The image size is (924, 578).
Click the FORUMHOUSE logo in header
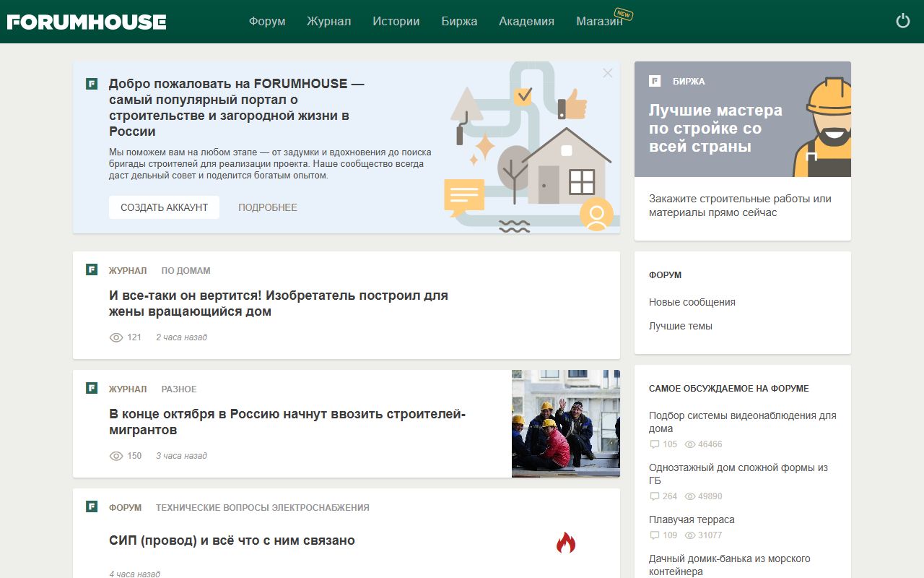click(x=87, y=22)
